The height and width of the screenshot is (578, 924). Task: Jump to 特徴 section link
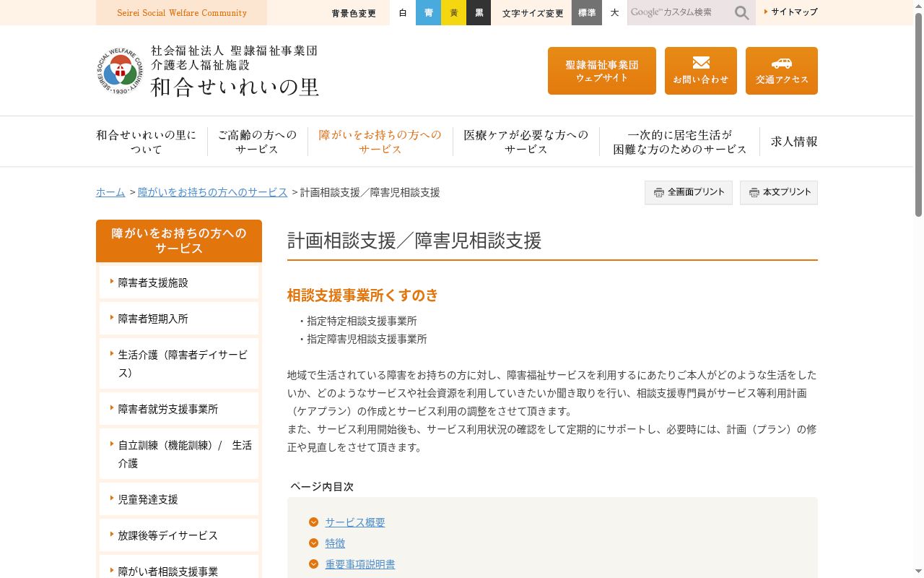pos(335,543)
